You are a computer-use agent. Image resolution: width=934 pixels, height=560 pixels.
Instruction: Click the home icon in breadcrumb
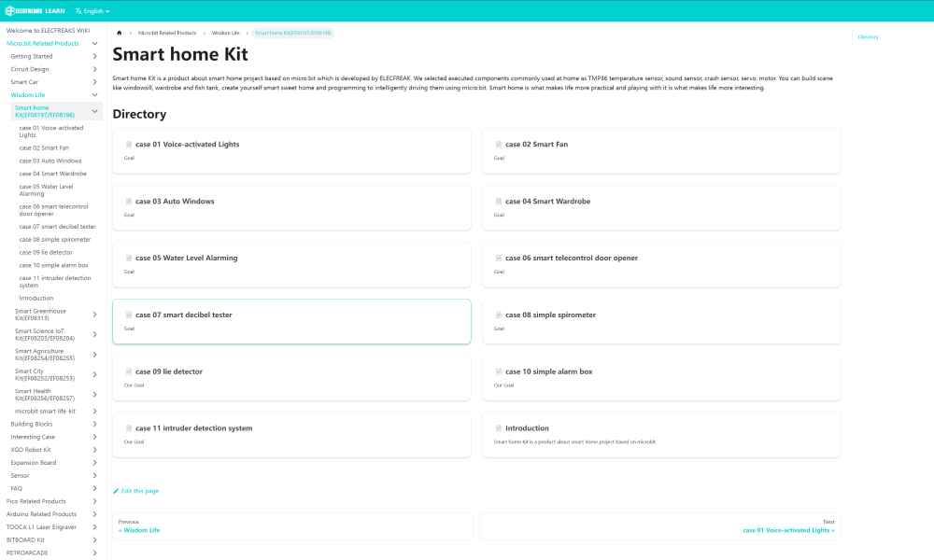(x=120, y=33)
